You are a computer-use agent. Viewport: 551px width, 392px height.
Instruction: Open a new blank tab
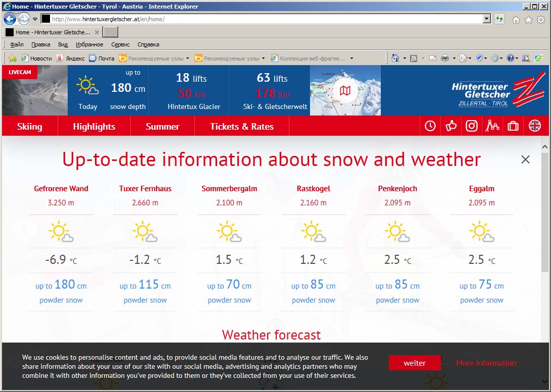tap(110, 32)
